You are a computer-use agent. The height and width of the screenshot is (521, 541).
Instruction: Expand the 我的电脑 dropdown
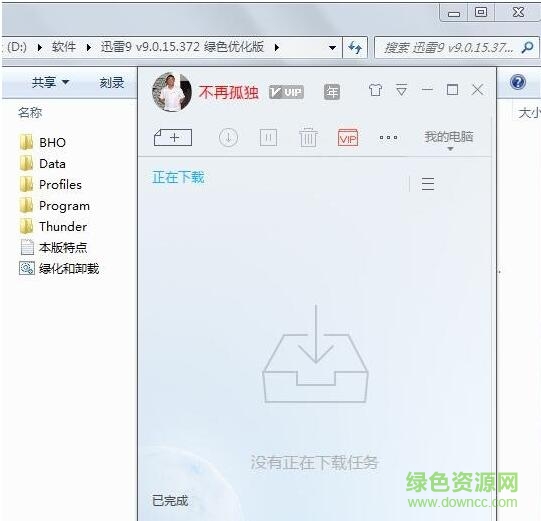[449, 140]
